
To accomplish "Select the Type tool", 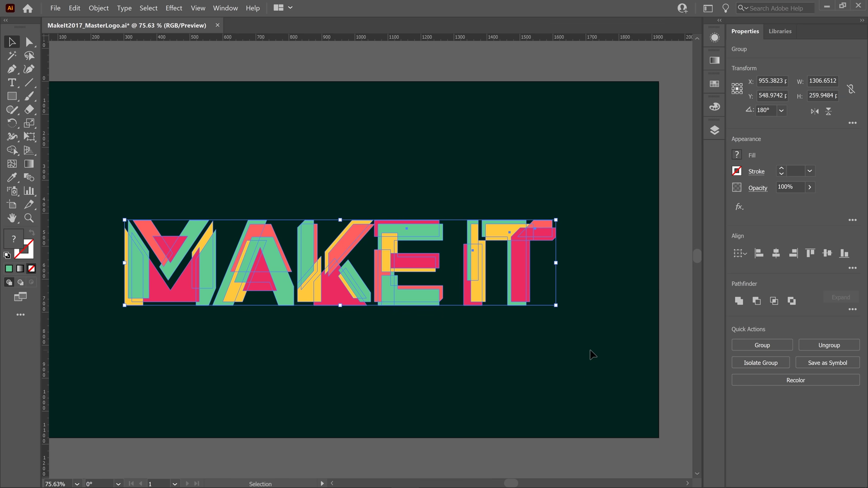I will (x=12, y=82).
